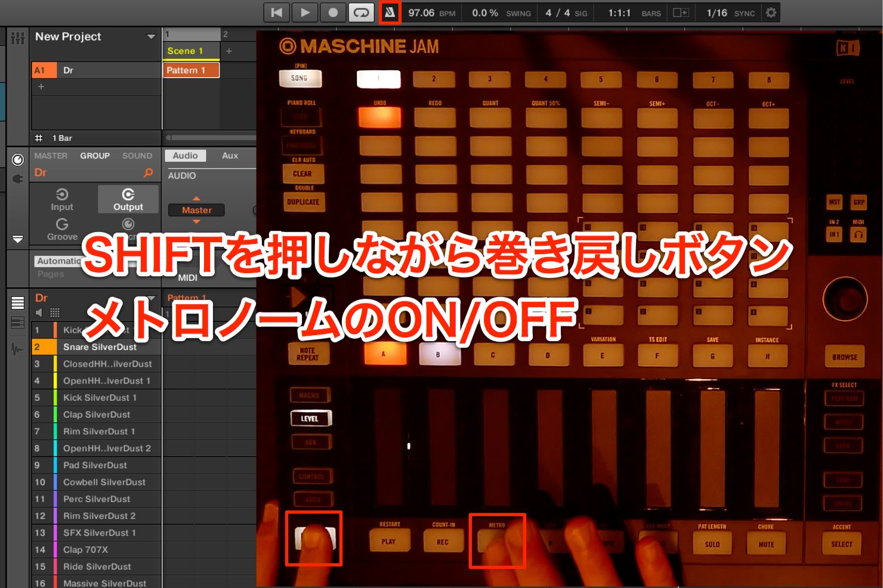Open the mixer view icon
This screenshot has height=588, width=883.
17,38
